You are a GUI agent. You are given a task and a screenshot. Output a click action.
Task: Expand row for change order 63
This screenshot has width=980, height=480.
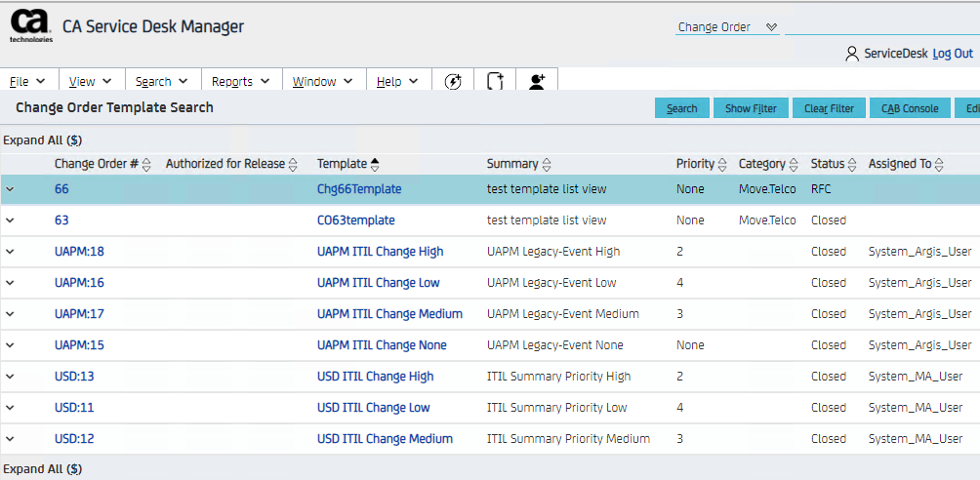tap(10, 220)
